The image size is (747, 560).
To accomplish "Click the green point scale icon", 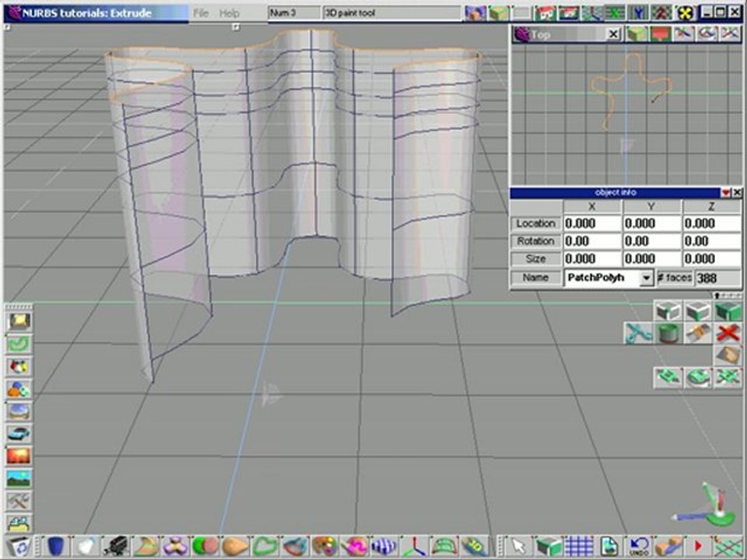I will pyautogui.click(x=728, y=378).
